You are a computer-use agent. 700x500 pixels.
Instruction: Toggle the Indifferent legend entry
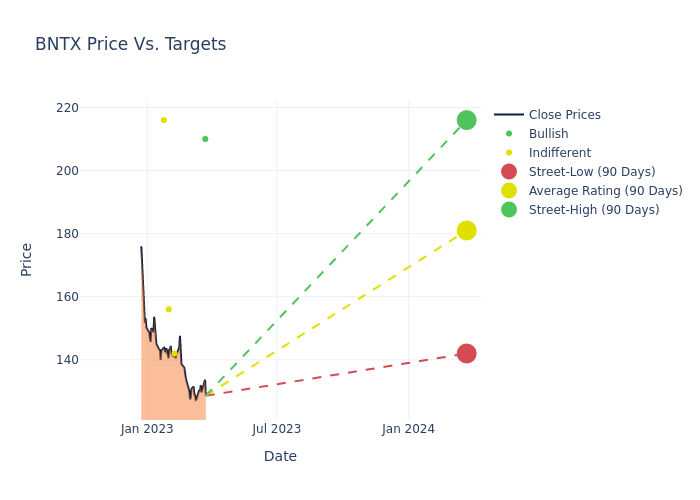(x=559, y=153)
